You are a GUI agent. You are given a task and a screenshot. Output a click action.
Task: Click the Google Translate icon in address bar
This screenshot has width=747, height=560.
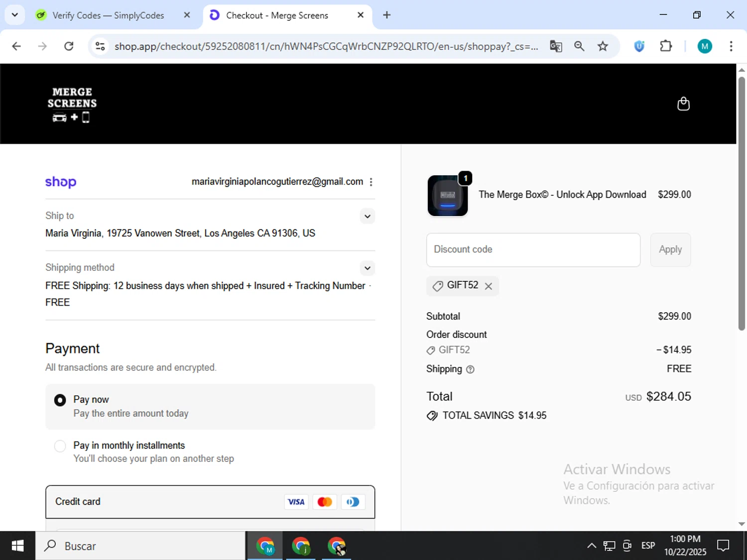[556, 46]
